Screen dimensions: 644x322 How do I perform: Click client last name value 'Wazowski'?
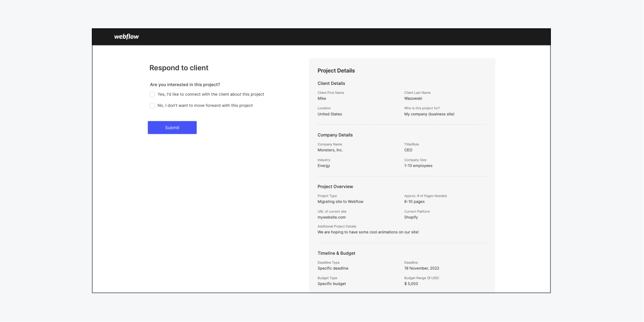pyautogui.click(x=413, y=99)
